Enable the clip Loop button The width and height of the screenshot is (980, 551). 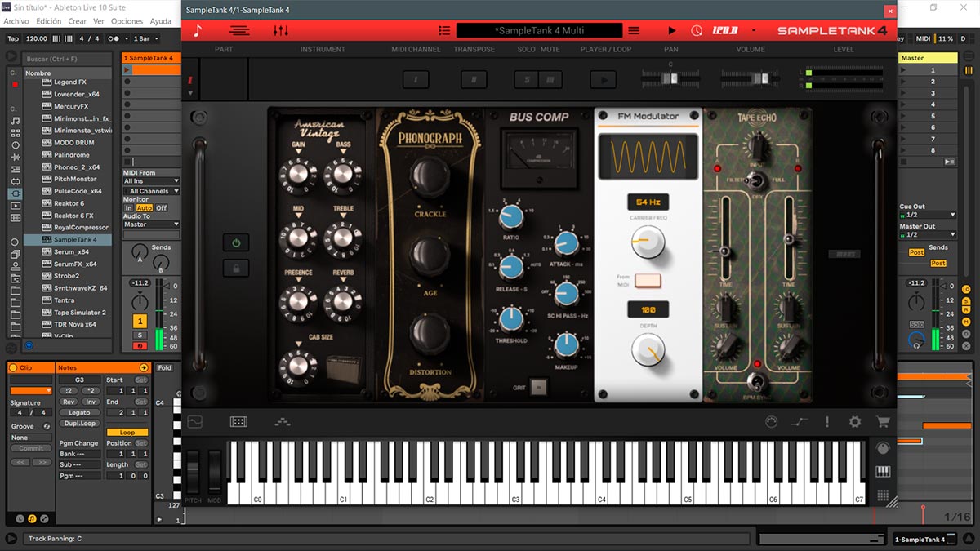tap(127, 433)
